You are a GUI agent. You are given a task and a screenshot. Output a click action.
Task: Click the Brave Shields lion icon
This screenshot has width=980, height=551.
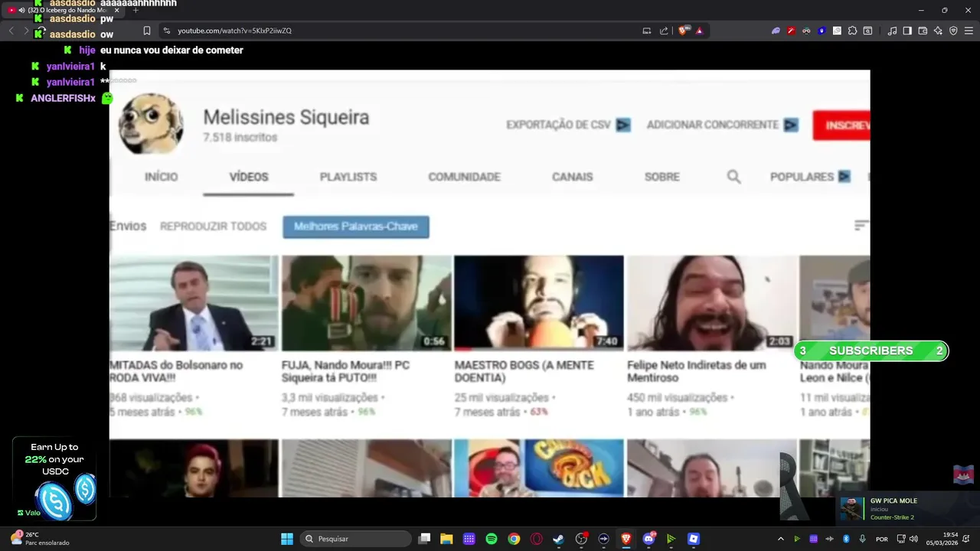click(684, 31)
